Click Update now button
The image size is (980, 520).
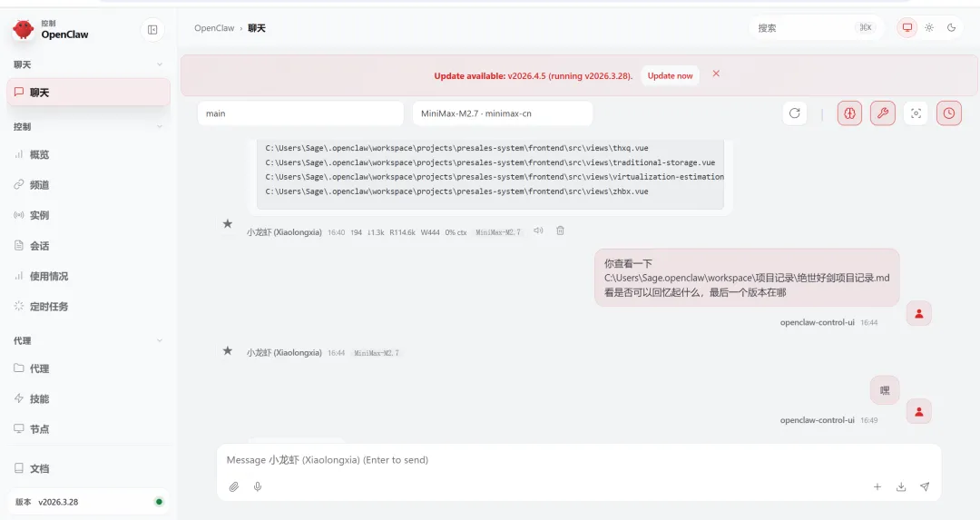click(670, 75)
